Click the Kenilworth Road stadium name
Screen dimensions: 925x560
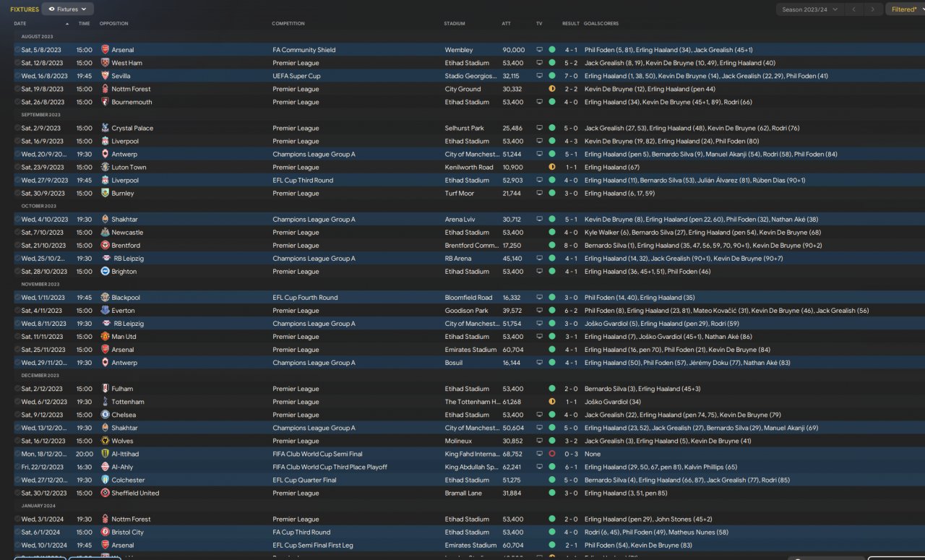[x=469, y=167]
